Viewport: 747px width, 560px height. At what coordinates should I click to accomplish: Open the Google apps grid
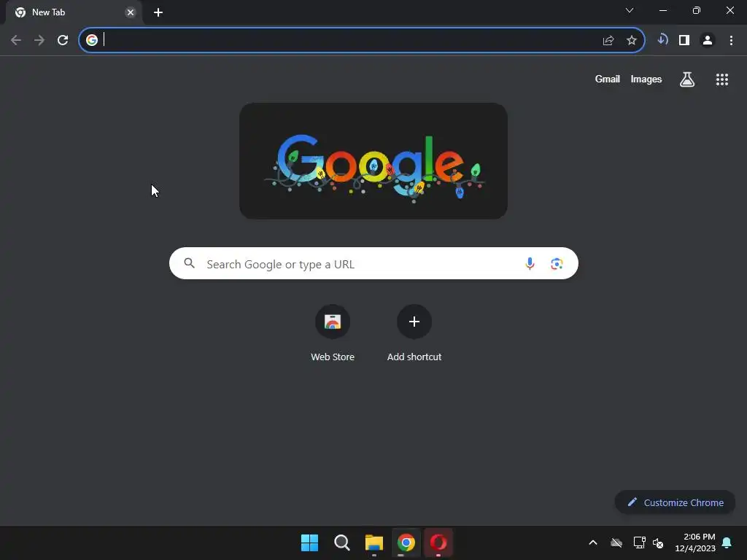click(721, 79)
